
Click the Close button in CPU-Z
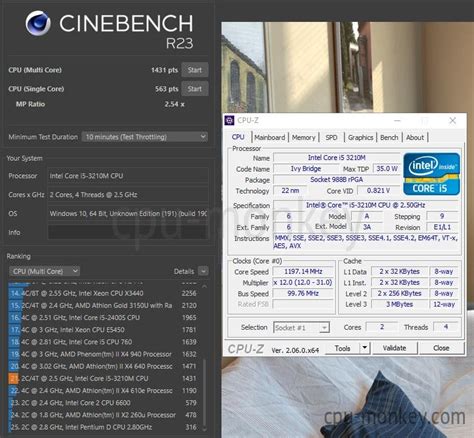point(441,348)
